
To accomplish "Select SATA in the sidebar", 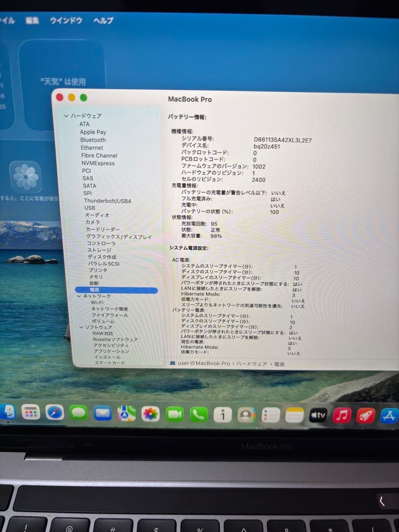I will (90, 186).
